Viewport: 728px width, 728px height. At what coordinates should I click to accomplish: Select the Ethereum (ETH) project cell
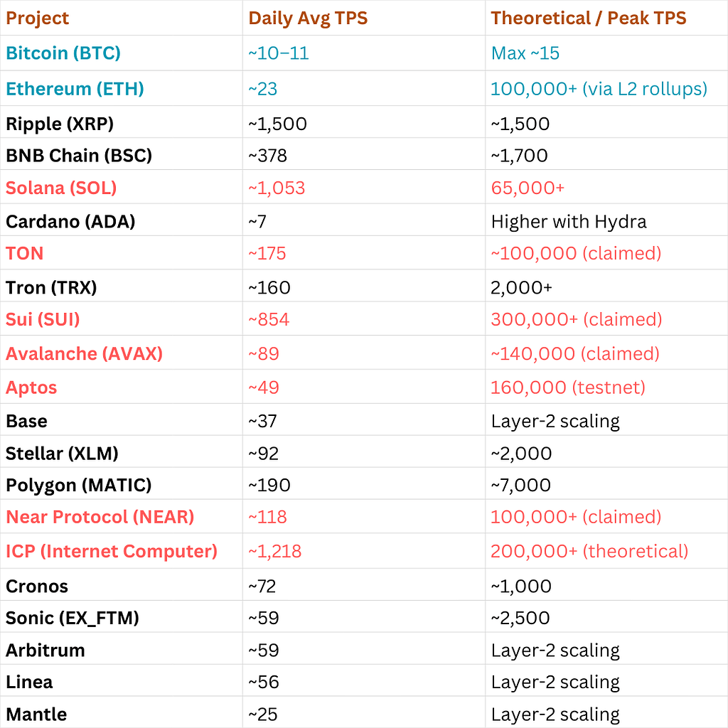[x=75, y=89]
